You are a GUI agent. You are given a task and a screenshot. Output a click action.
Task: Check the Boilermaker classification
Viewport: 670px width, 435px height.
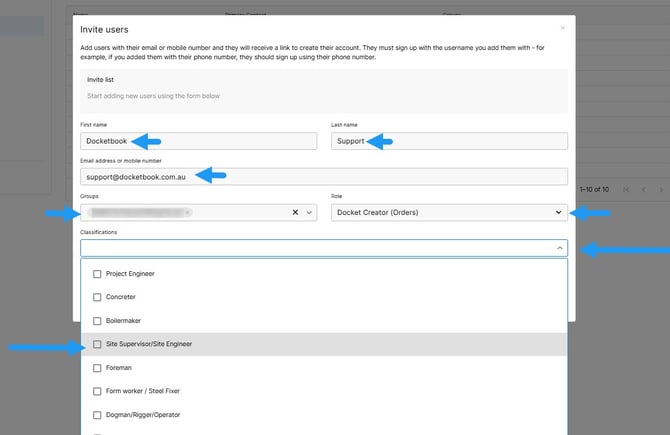[x=97, y=321]
